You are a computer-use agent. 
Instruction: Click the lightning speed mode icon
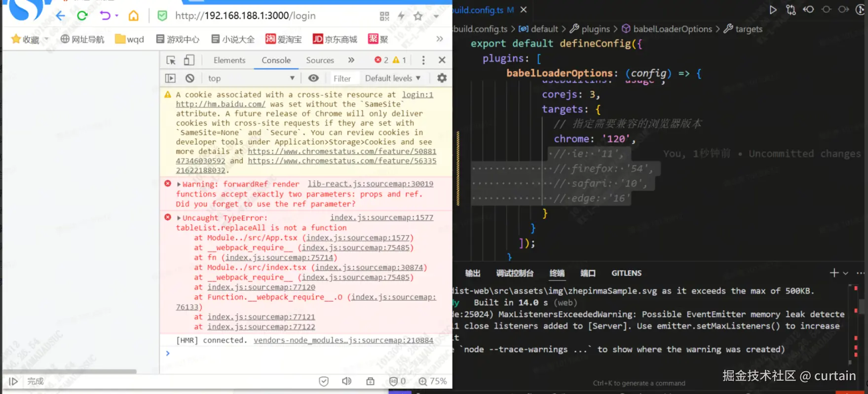point(401,16)
